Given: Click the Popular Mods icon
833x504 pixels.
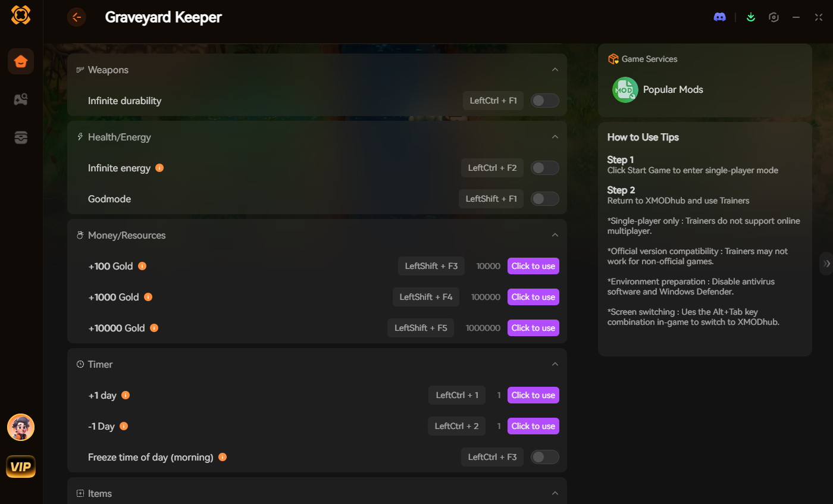Looking at the screenshot, I should point(625,90).
